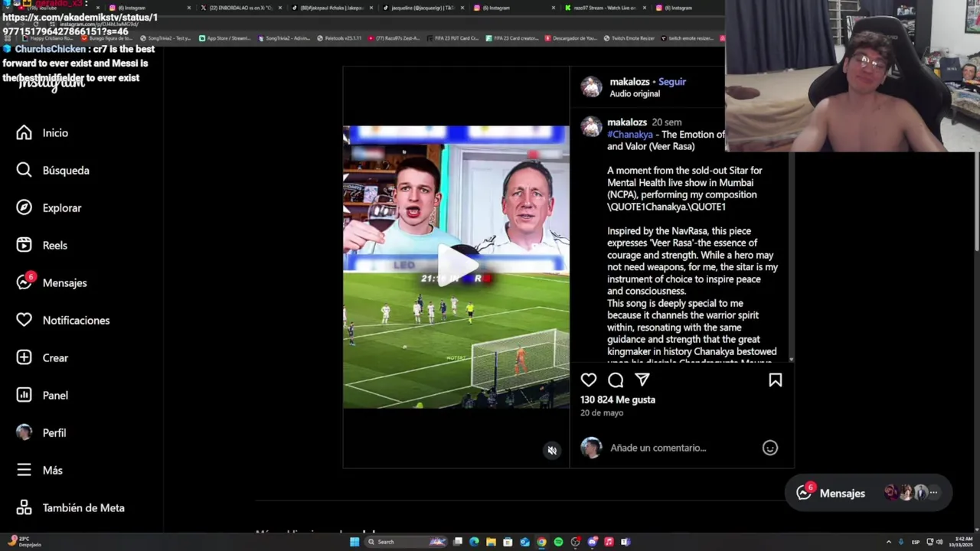980x551 pixels.
Task: Click Crear to make a new post
Action: [x=42, y=357]
